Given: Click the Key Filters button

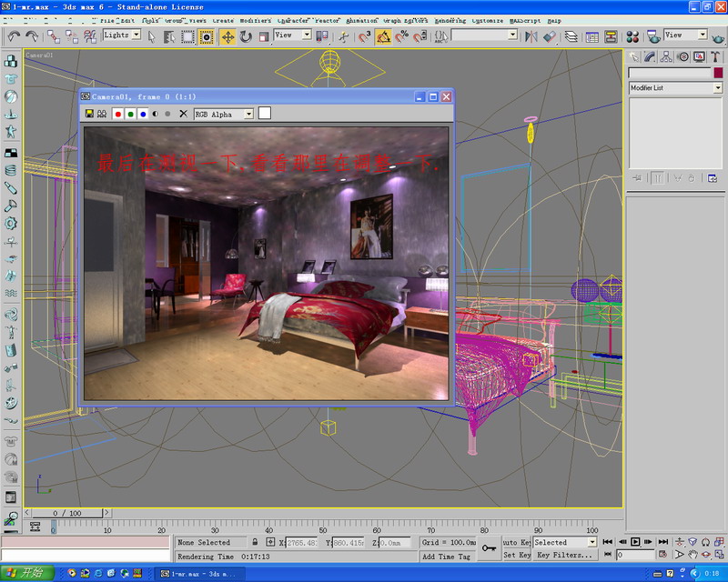Looking at the screenshot, I should (564, 555).
